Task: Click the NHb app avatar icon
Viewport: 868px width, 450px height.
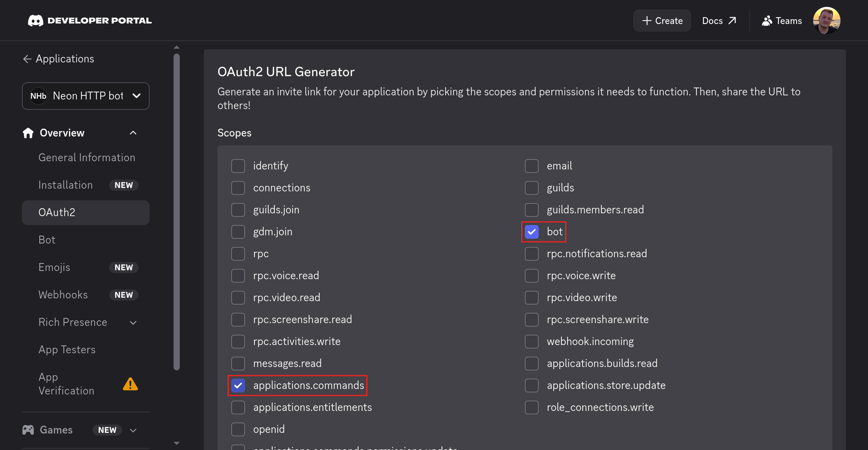Action: point(38,96)
